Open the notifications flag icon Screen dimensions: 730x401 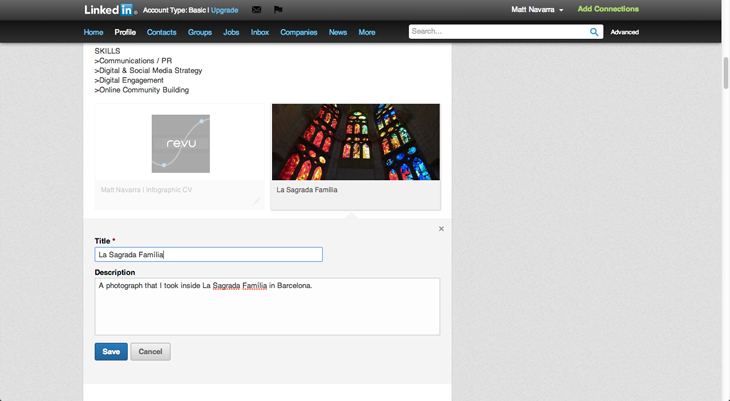click(278, 10)
